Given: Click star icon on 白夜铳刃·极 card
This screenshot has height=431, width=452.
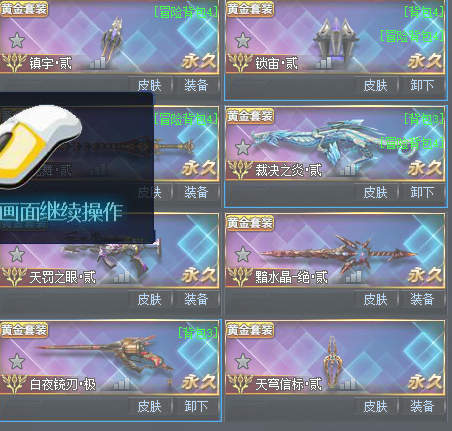Looking at the screenshot, I should (x=17, y=361).
